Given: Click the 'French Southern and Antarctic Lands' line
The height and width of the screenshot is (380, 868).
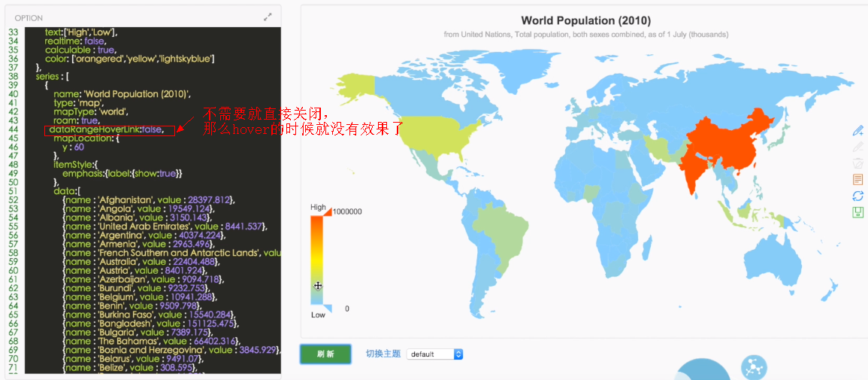Looking at the screenshot, I should (171, 253).
